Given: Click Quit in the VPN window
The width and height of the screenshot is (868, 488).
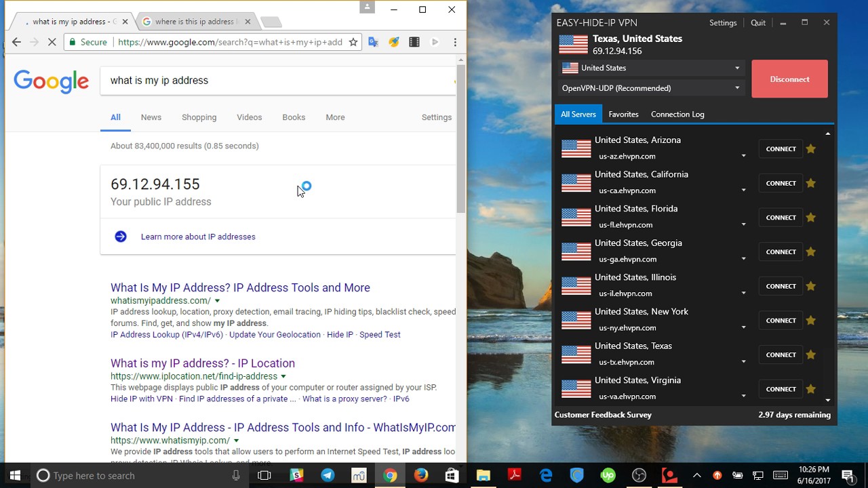Looking at the screenshot, I should (x=758, y=22).
